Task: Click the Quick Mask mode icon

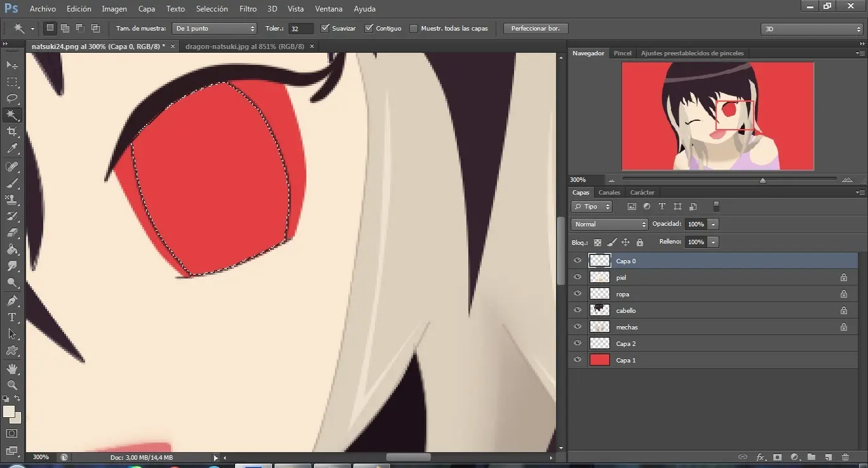Action: (x=12, y=434)
